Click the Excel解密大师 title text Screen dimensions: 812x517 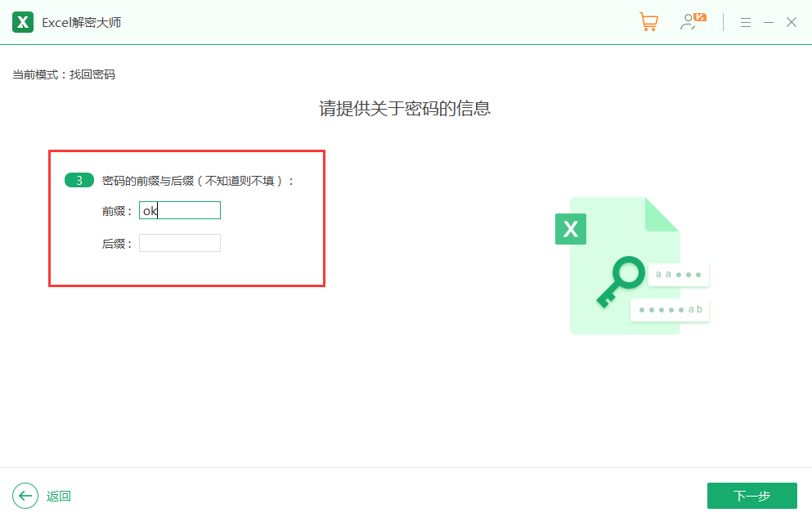coord(81,23)
